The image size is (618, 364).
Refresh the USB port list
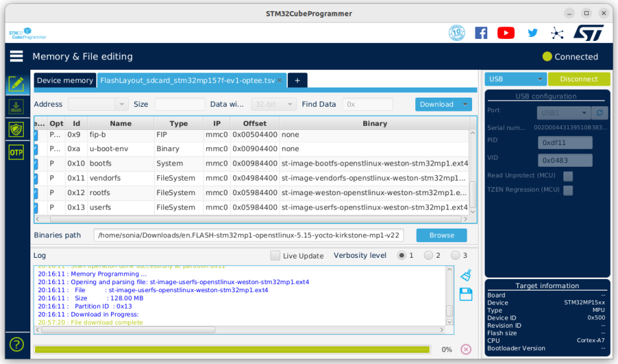600,113
